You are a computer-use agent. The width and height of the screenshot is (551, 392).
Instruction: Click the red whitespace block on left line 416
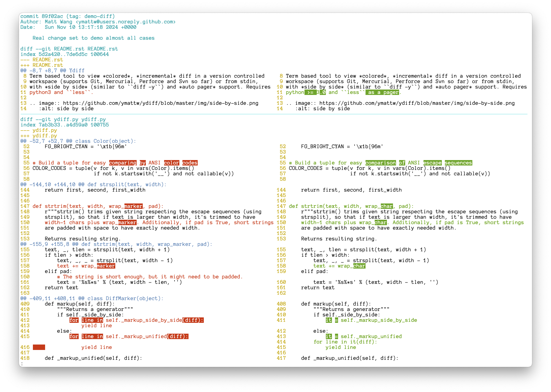(39, 347)
